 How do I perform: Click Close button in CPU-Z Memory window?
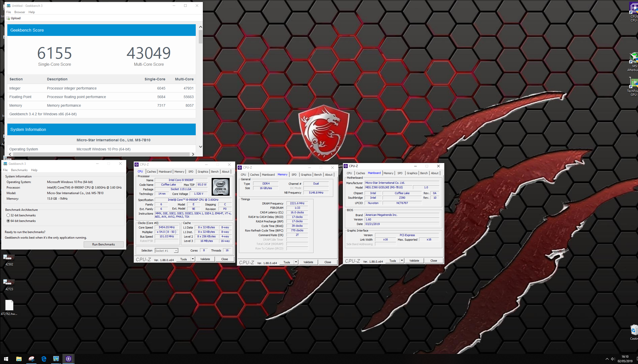click(328, 262)
